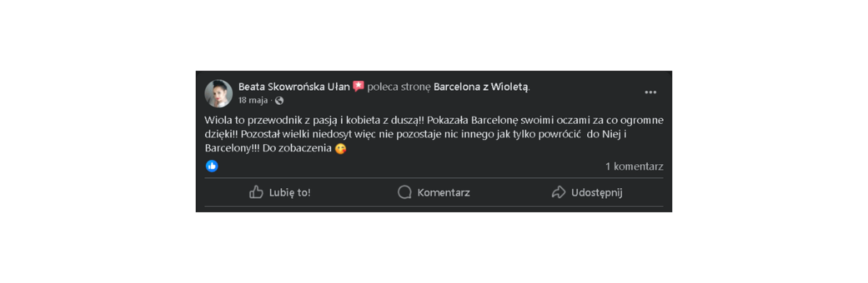Open the three-dots post options menu
The width and height of the screenshot is (868, 283).
coord(650,92)
